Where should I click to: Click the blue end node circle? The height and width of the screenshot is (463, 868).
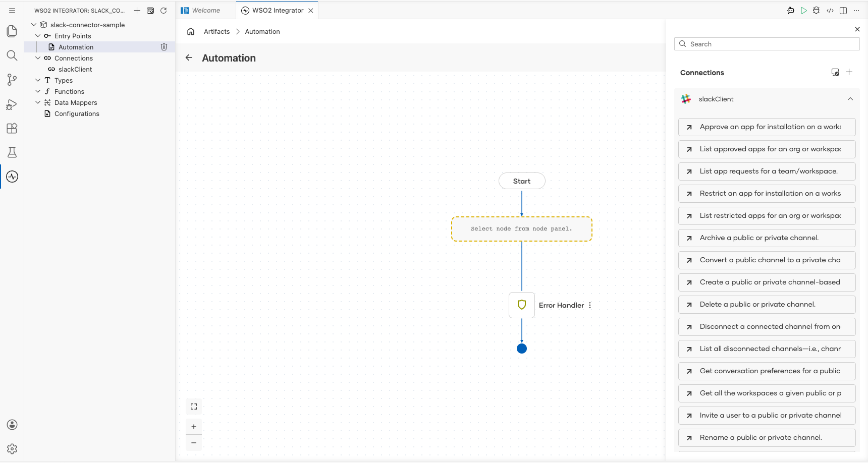522,349
